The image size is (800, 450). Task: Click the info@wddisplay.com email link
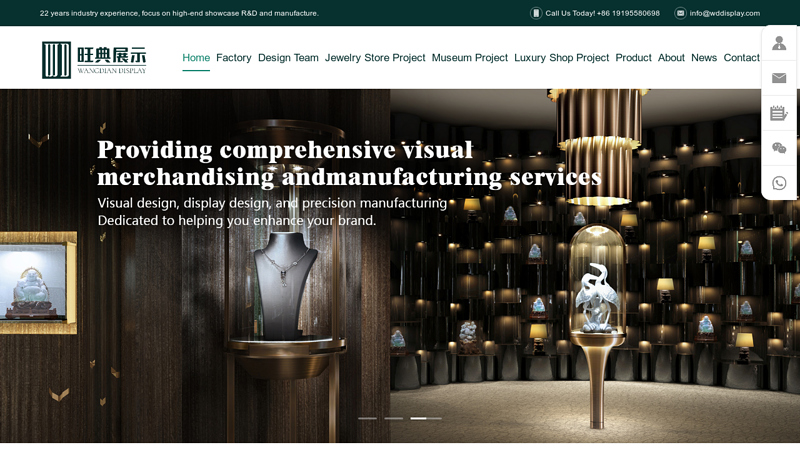[724, 13]
